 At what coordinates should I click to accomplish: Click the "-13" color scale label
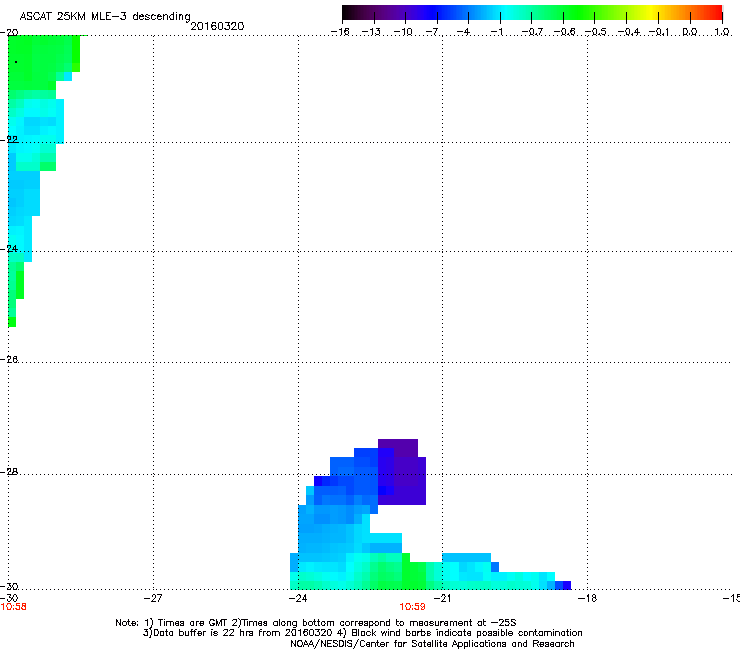[371, 32]
